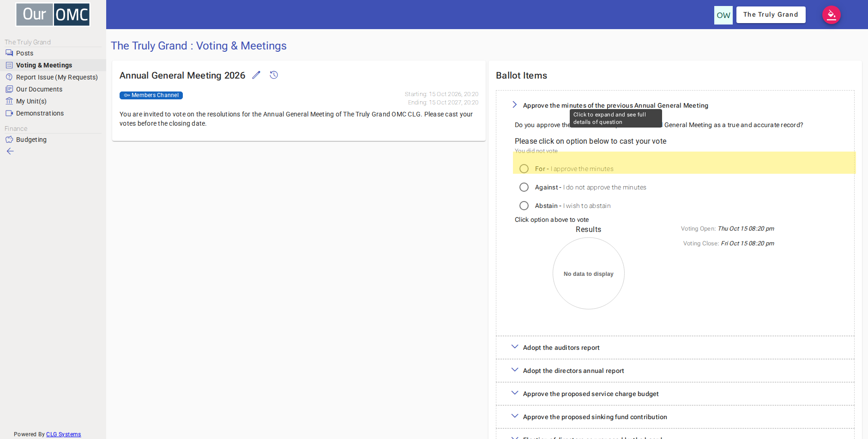Click the Members Channel badge
The height and width of the screenshot is (439, 868).
coord(151,95)
